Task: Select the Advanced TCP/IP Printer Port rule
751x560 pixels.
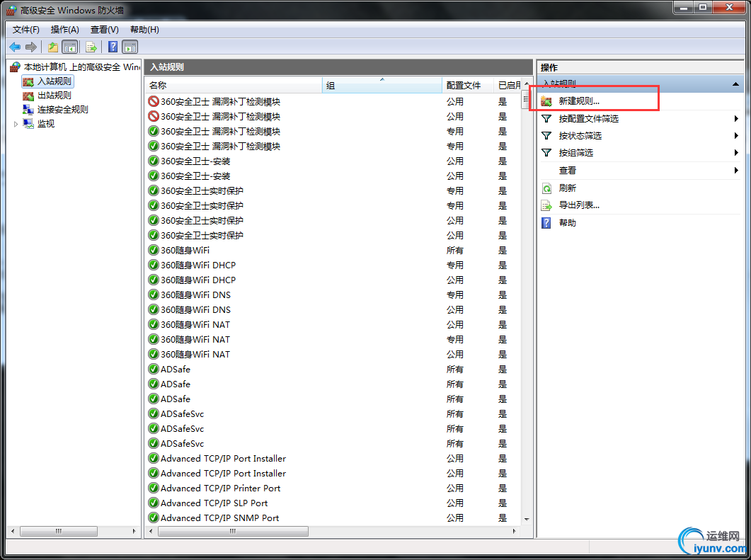Action: click(x=333, y=488)
